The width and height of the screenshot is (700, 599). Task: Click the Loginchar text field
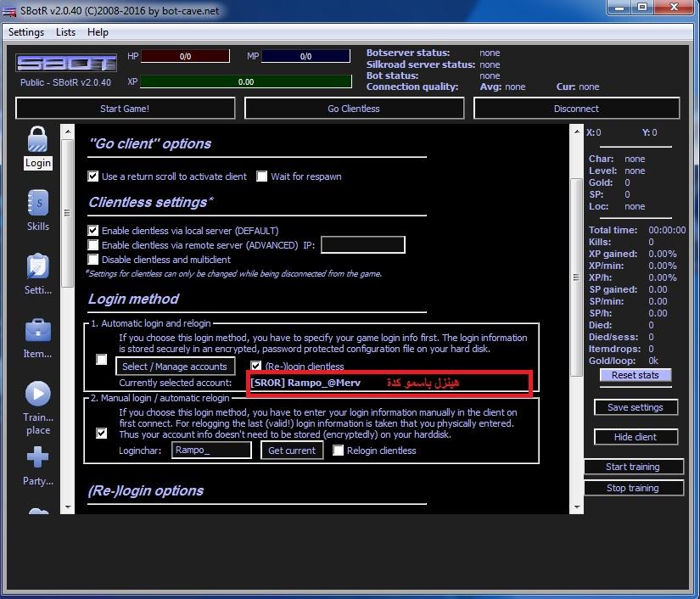[x=211, y=450]
